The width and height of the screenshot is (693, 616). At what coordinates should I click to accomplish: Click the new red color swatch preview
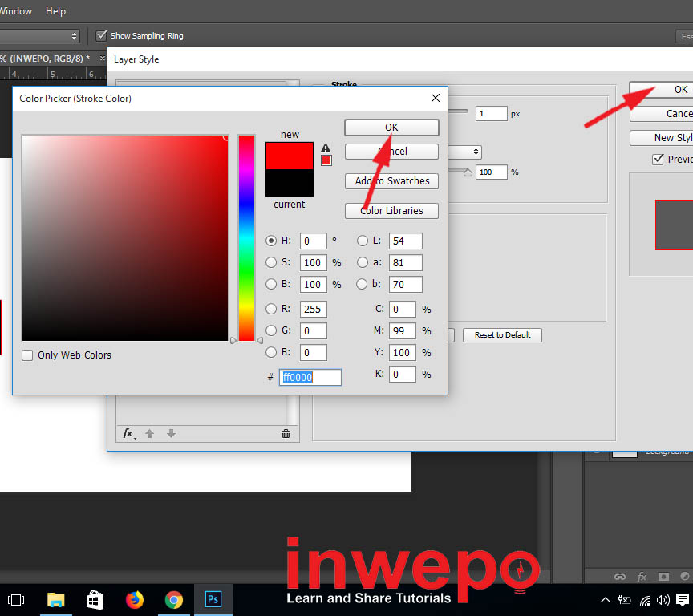[x=290, y=156]
